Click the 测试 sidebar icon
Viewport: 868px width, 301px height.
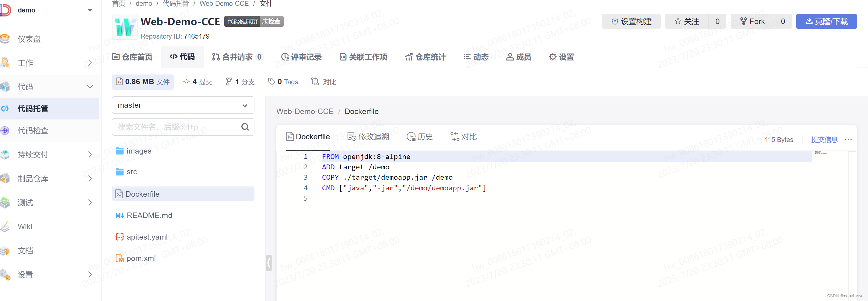pyautogui.click(x=5, y=202)
